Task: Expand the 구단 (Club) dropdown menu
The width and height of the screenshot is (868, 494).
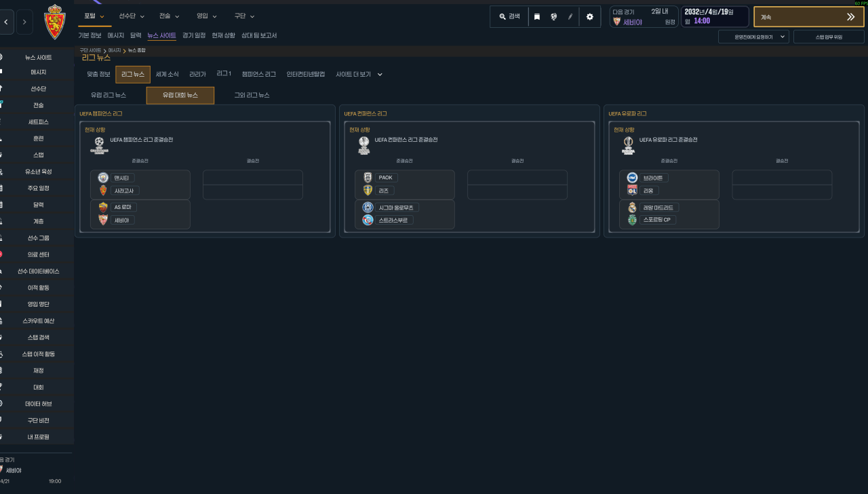Action: [244, 16]
